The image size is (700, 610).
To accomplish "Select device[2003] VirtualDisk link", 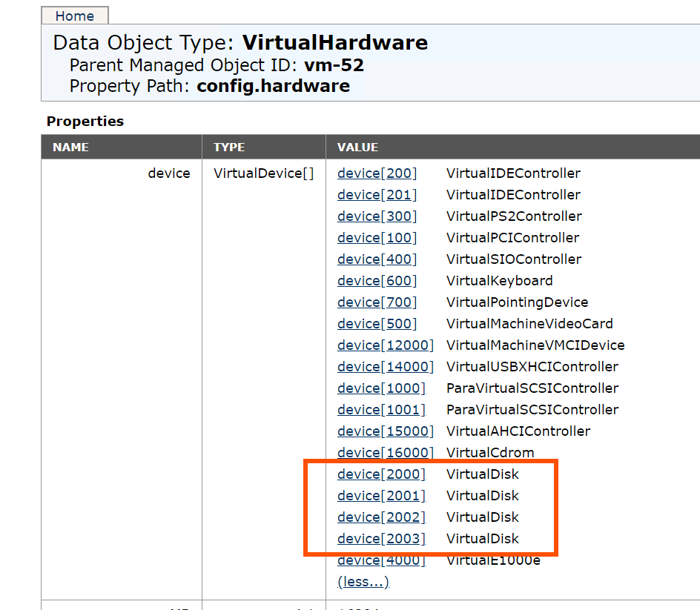I will click(x=381, y=539).
